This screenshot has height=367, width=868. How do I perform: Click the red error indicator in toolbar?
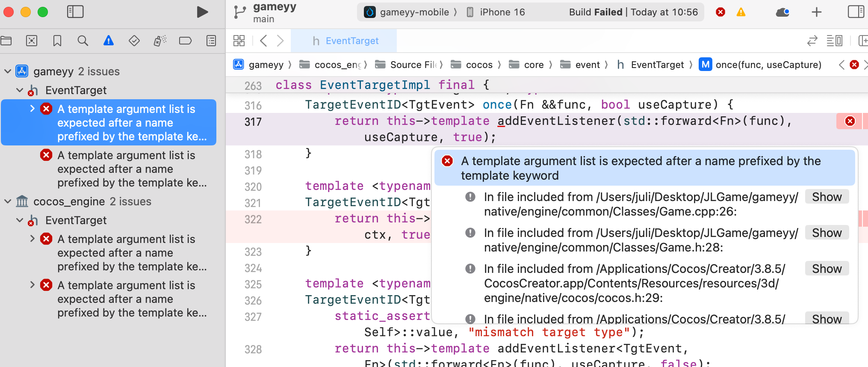pos(720,12)
